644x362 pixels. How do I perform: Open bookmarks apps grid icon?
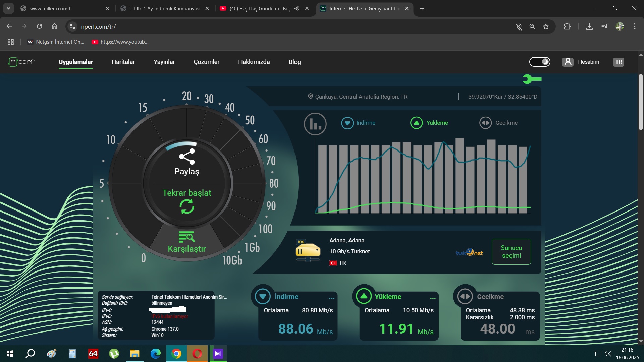click(x=11, y=42)
